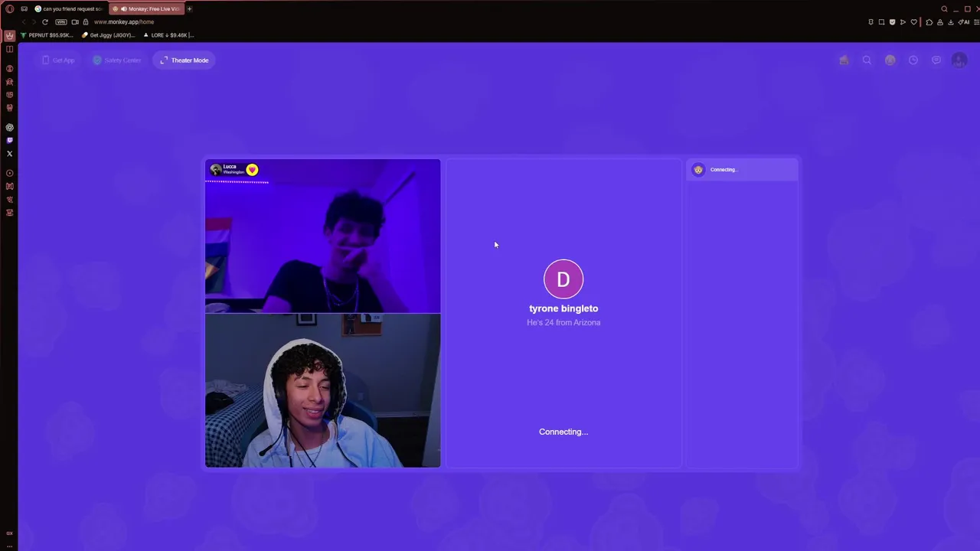Open the Monkey header coin avatar icon

[890, 60]
